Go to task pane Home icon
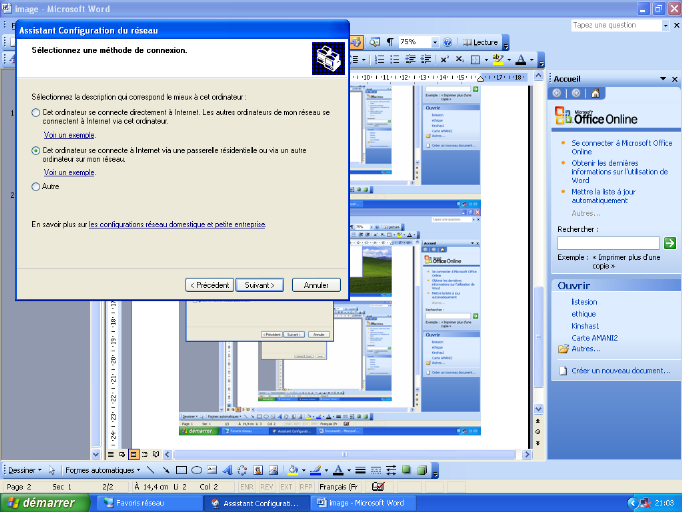Screen dimensions: 682x512 595,93
